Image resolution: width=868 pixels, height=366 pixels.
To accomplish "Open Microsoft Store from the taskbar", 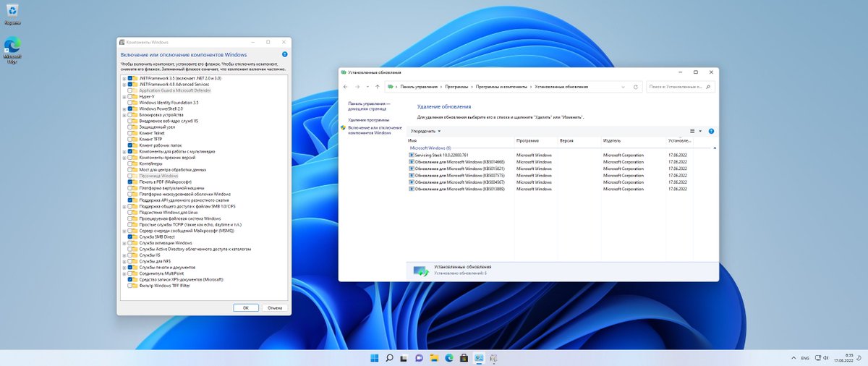I will click(464, 357).
